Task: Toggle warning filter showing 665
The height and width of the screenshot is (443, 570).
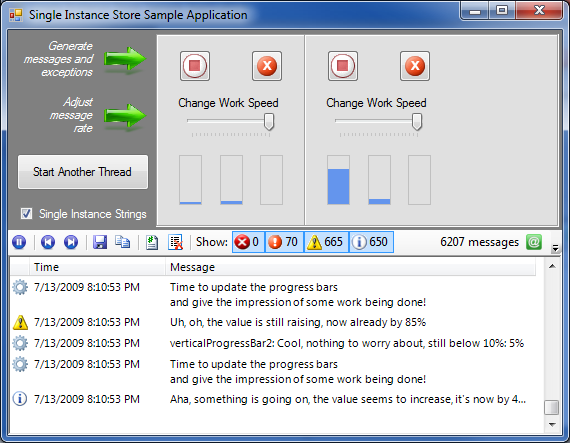Action: click(x=326, y=242)
